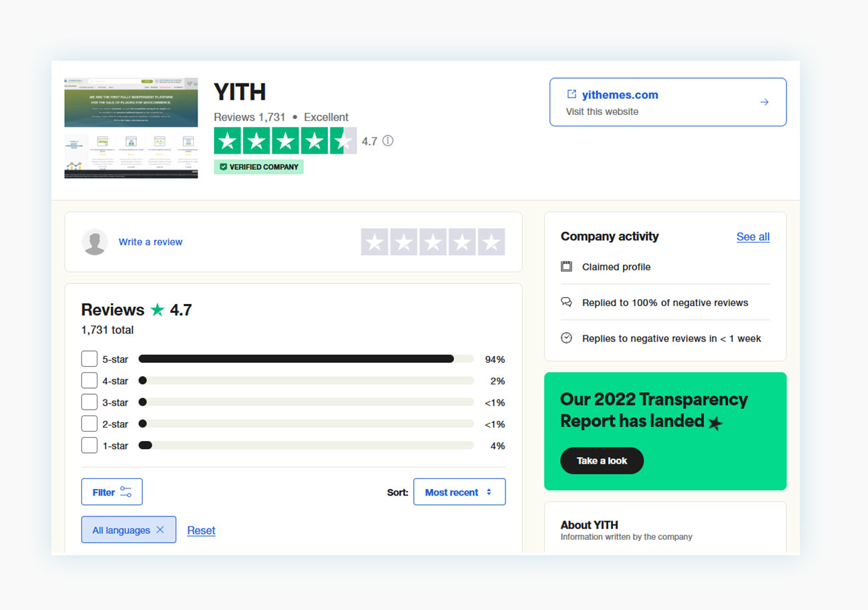Click the green star next to Reviews 4.7

(157, 310)
